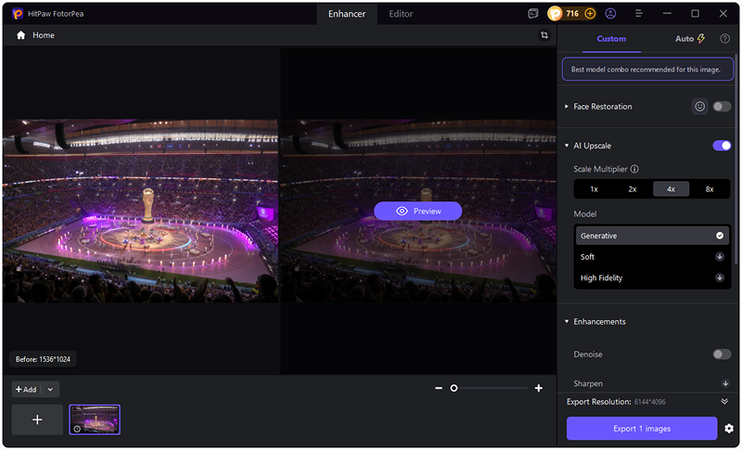Screen dimensions: 742x450
Task: Download the Sharpen enhancement
Action: [x=724, y=383]
